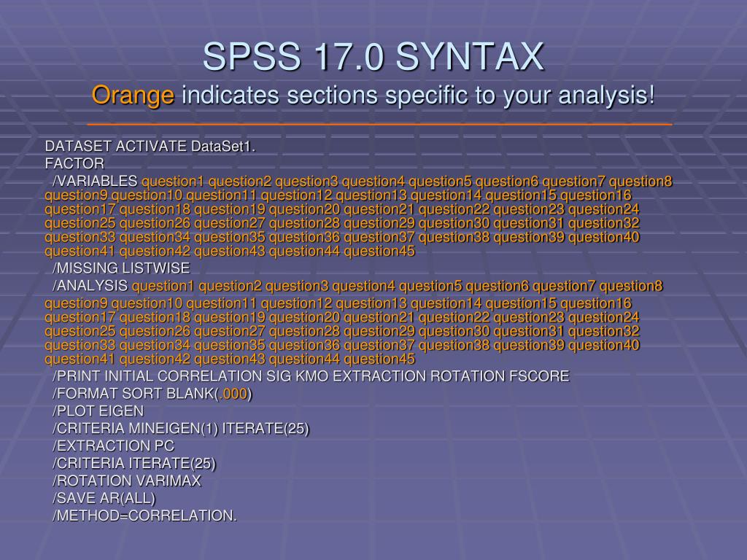Click "ROTATION" in the /PRINT line
This screenshot has height=560, width=747.
tap(468, 376)
